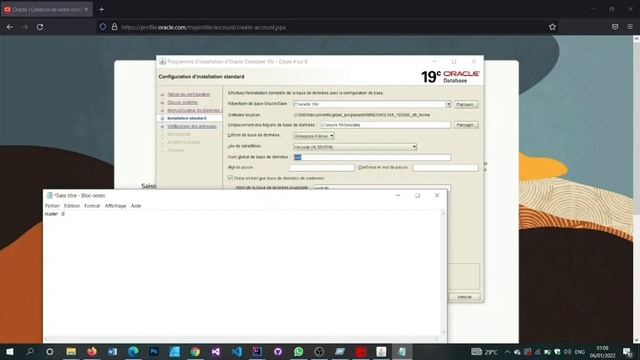Image resolution: width=640 pixels, height=360 pixels.
Task: Click Annuler in the Oracle installer
Action: 464,297
